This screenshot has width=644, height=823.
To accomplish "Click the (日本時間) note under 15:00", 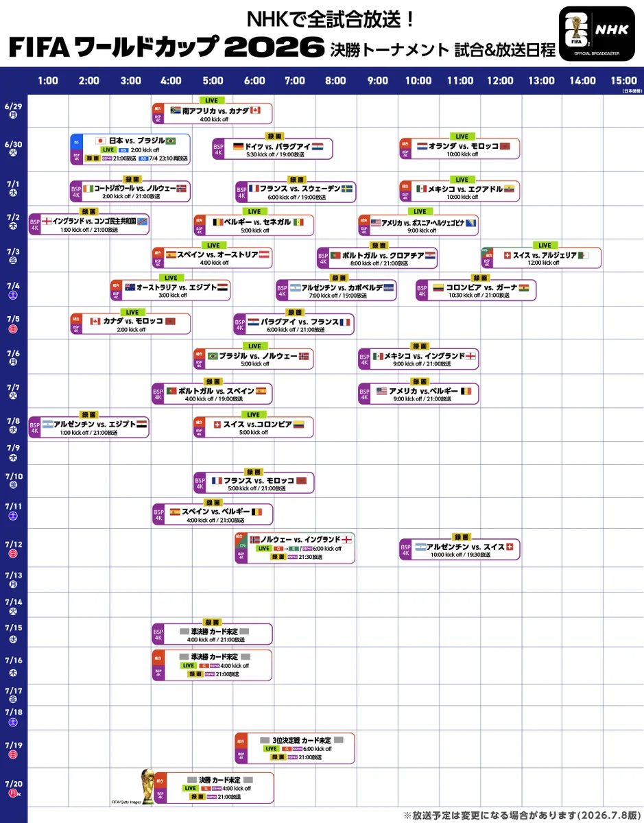I will pos(631,91).
